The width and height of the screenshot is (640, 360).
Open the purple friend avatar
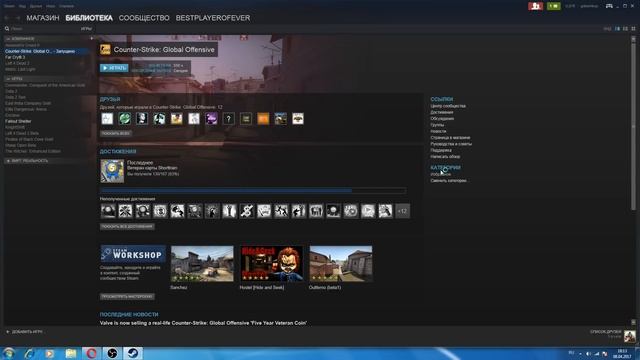coord(211,119)
